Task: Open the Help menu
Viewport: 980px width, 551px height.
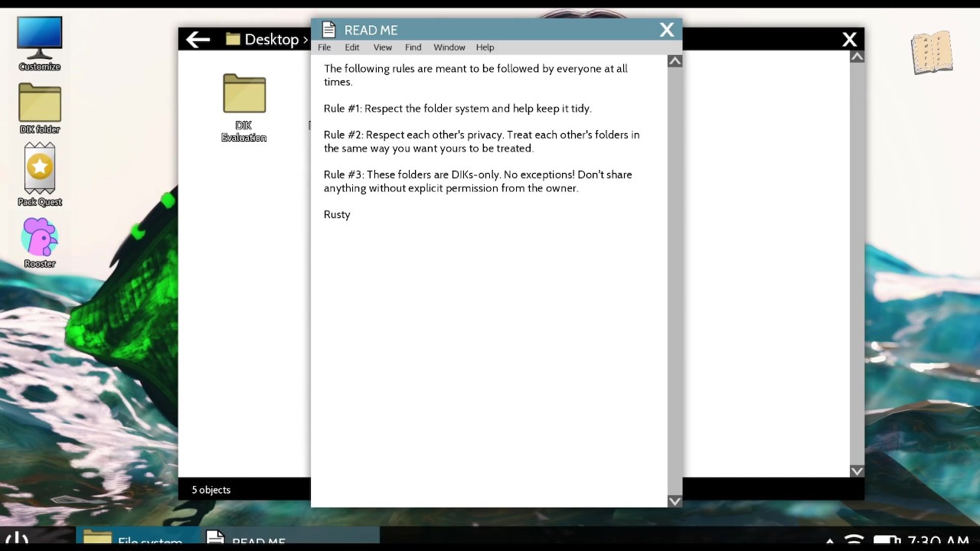Action: click(x=485, y=47)
